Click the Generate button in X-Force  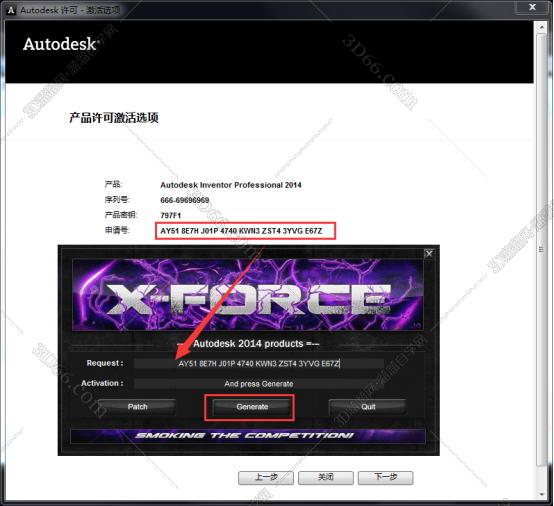(252, 407)
